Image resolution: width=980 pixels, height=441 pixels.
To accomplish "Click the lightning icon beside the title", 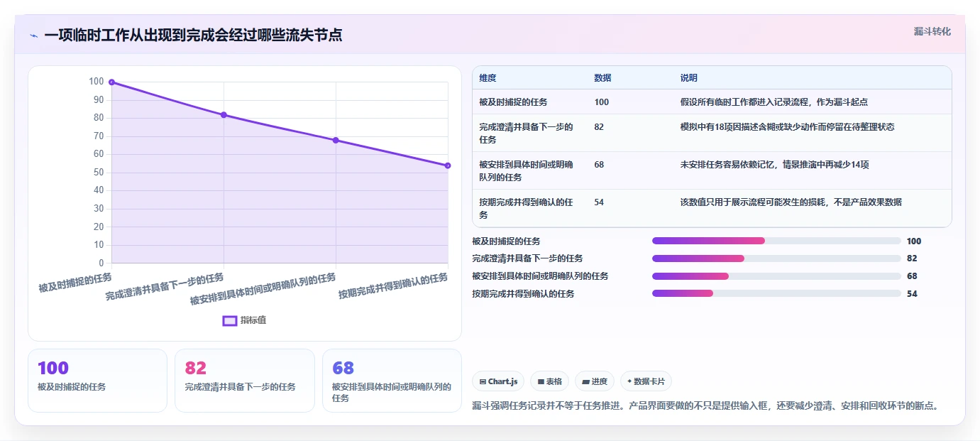I will coord(33,36).
